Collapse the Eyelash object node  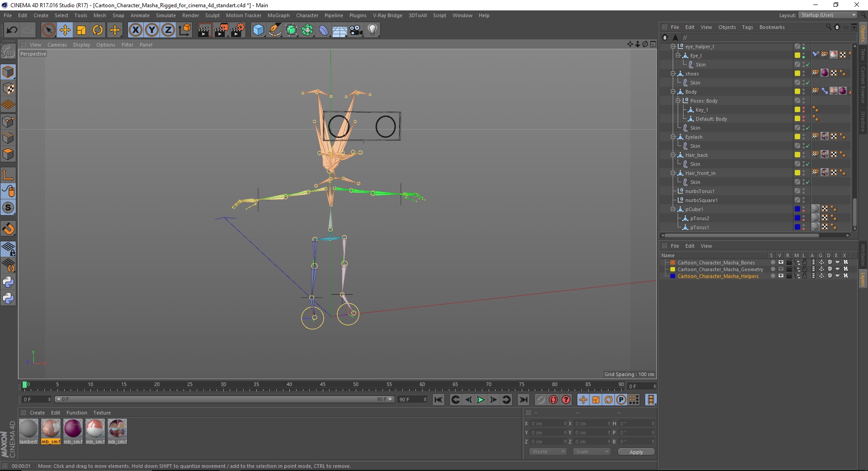click(x=673, y=137)
